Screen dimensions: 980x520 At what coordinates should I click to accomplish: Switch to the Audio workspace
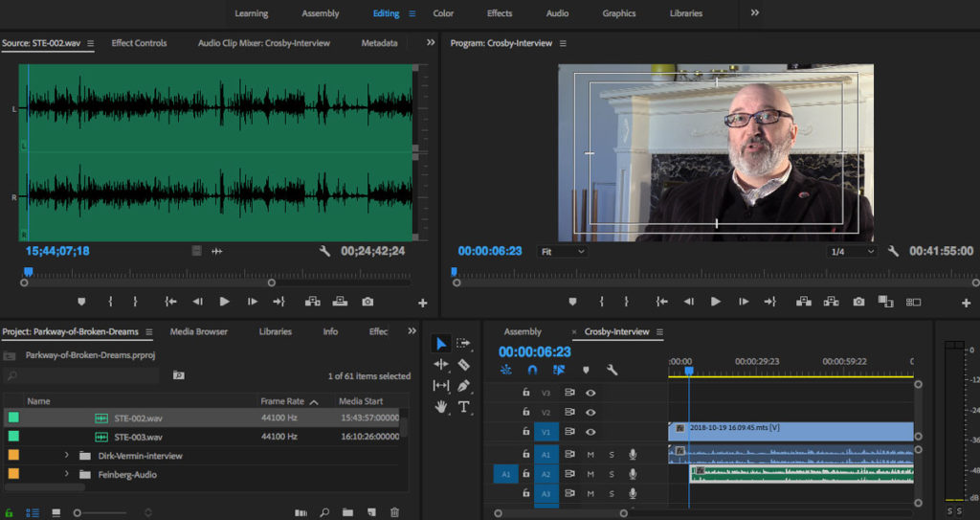(x=557, y=13)
